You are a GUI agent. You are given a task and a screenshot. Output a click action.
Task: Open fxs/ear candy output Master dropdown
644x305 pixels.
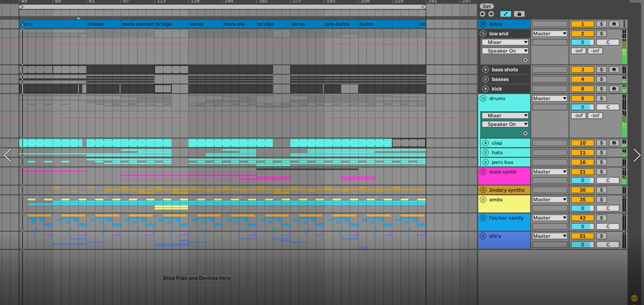[549, 218]
